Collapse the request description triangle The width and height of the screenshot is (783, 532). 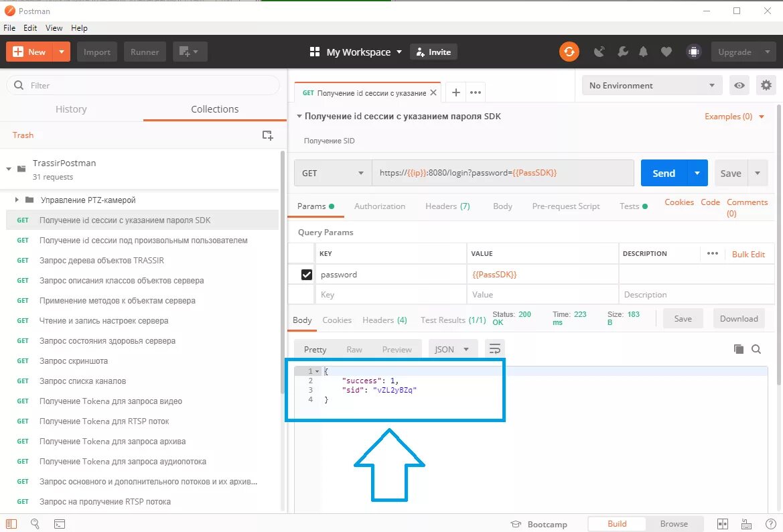(x=299, y=117)
